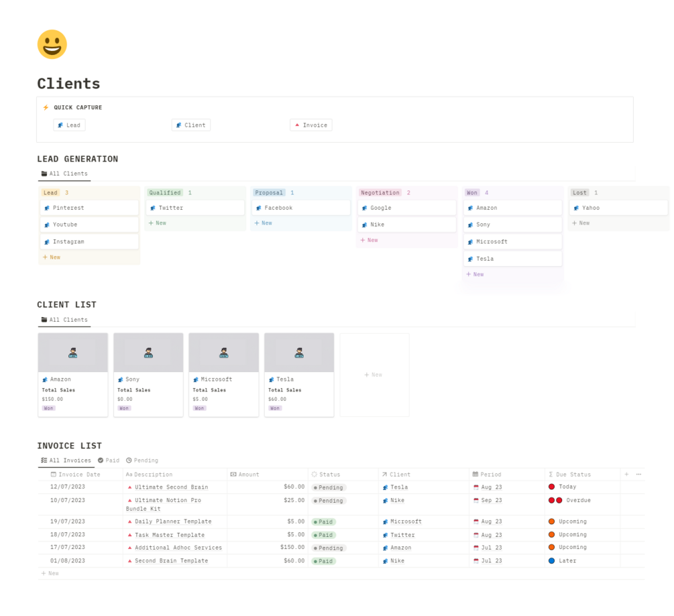
Task: Click the client icon next to Pinterest card
Action: click(47, 208)
